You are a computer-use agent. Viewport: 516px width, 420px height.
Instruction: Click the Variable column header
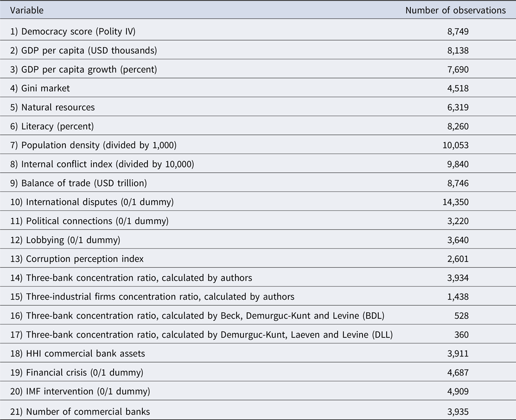[26, 11]
